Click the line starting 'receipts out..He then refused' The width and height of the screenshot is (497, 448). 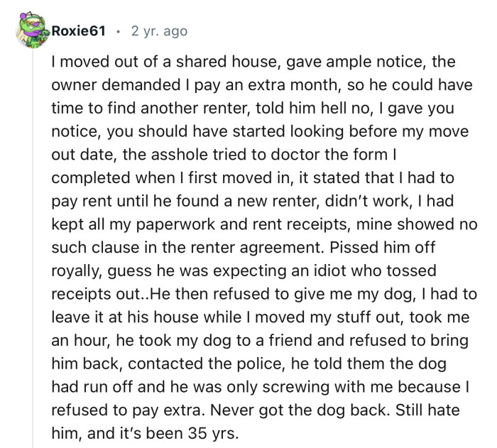pyautogui.click(x=264, y=294)
